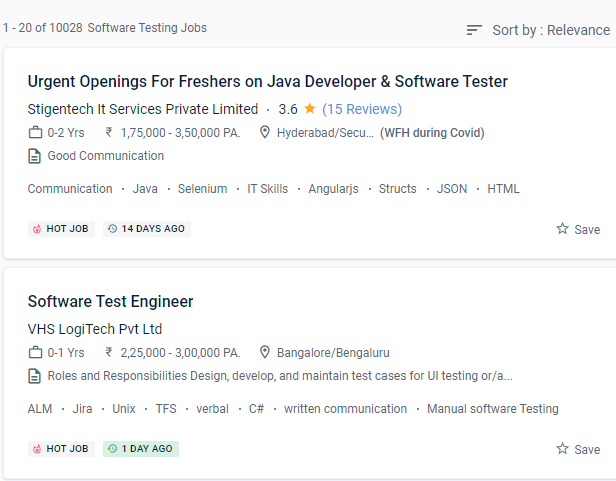Click the sort lines icon
616x481 pixels.
click(474, 30)
